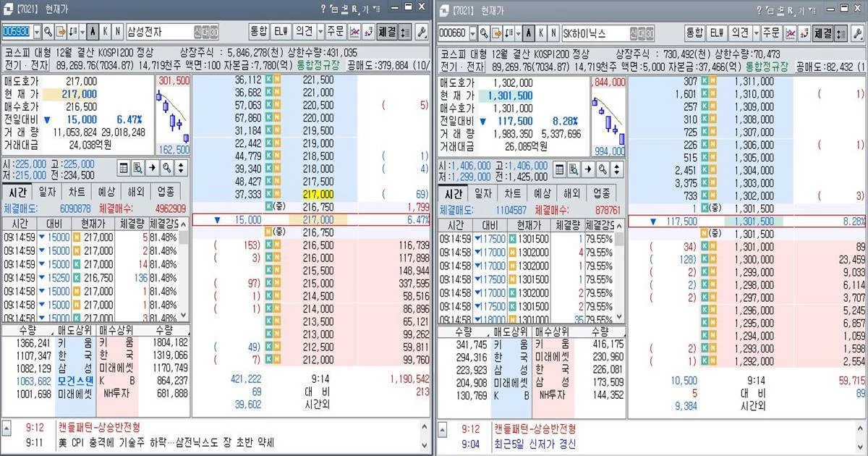Click the table view icon in the SK하이닉스 panel
Viewport: 868px width, 456px height.
click(560, 168)
